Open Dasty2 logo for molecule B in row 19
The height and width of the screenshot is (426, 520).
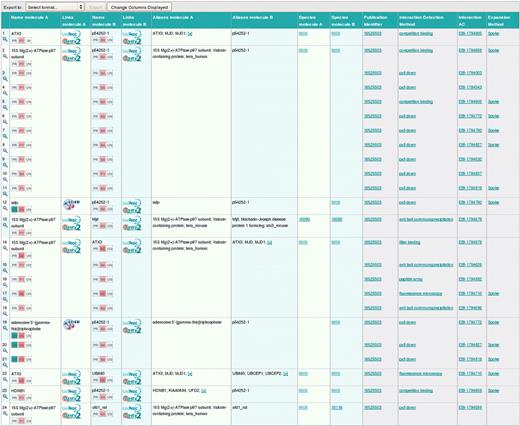[132, 330]
